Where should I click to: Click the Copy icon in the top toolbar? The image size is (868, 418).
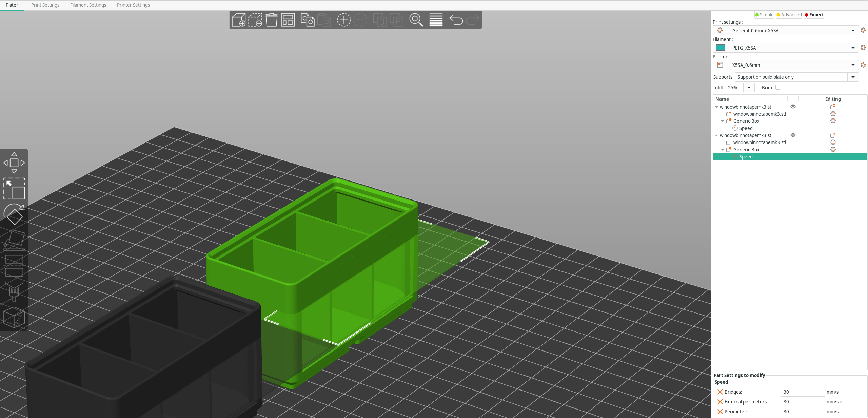pos(307,20)
